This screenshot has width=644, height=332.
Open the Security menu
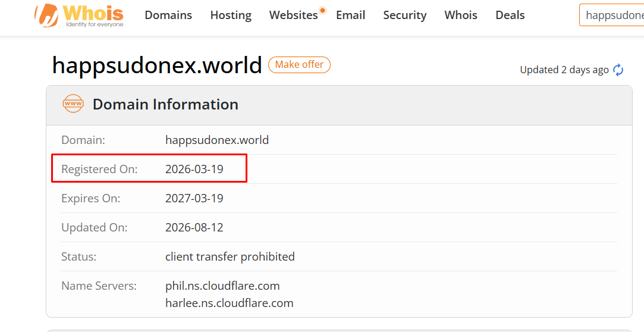click(x=405, y=15)
